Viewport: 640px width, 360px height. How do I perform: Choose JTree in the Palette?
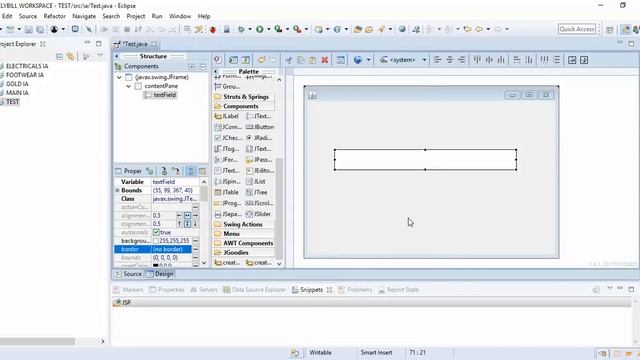point(257,192)
